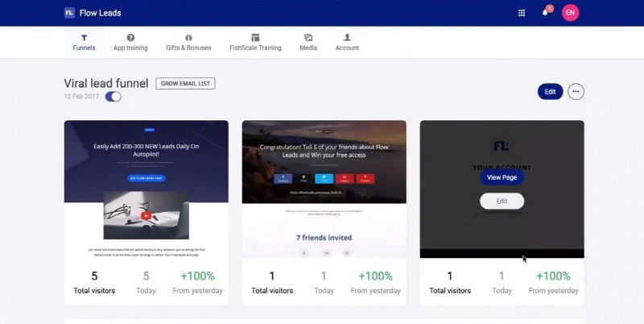Screen dimensions: 644x324
Task: Click the Google+ share button in second thumbnail
Action: point(345,178)
